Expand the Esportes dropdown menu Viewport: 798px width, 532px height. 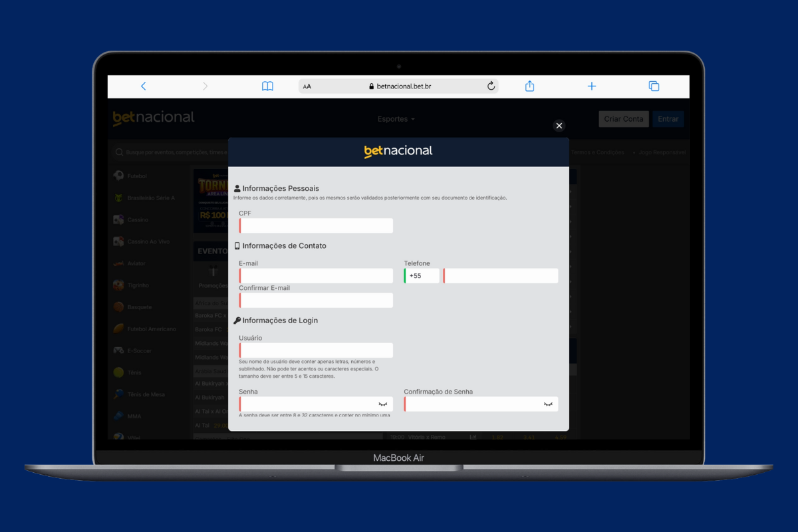tap(396, 119)
